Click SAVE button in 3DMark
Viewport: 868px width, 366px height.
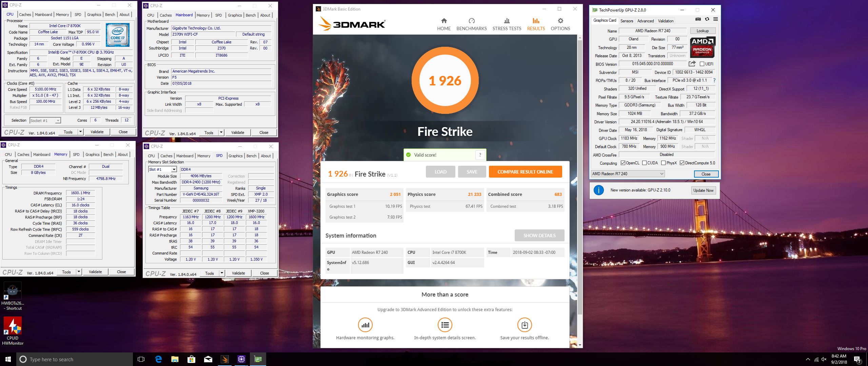[472, 172]
